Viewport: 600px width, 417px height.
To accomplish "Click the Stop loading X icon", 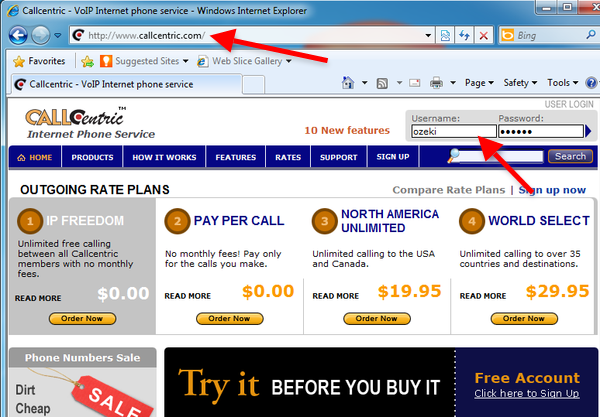I will pyautogui.click(x=485, y=35).
